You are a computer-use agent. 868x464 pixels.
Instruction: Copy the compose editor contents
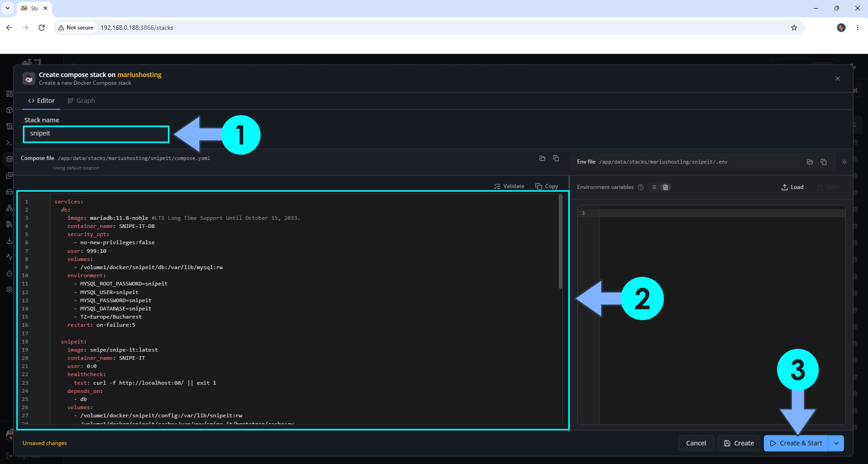[x=547, y=186]
